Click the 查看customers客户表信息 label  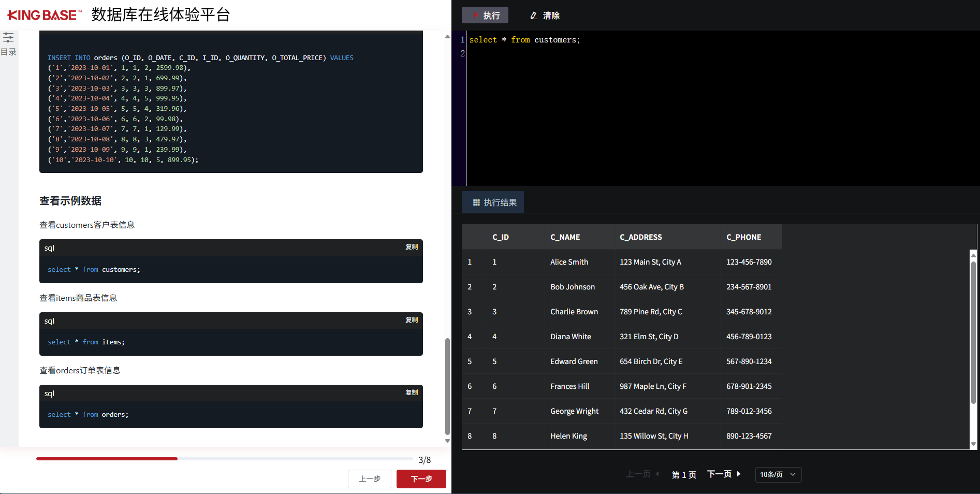(87, 225)
